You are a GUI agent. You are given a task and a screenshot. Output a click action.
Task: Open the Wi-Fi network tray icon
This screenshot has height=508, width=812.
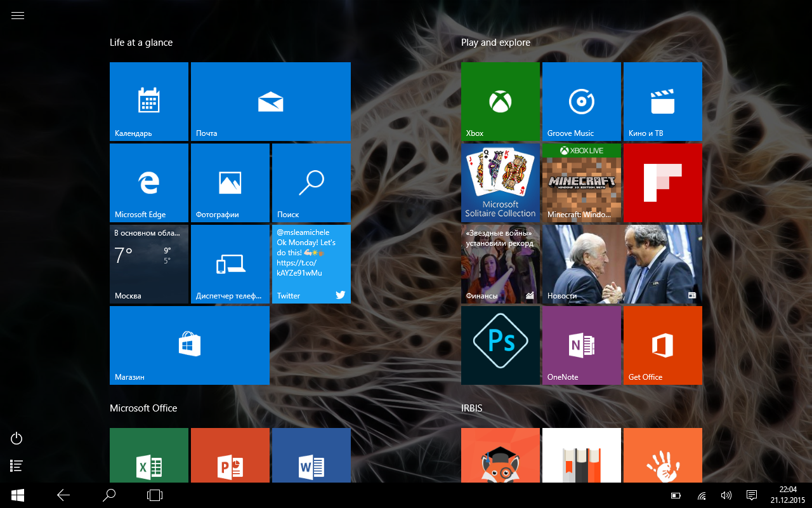click(x=702, y=495)
